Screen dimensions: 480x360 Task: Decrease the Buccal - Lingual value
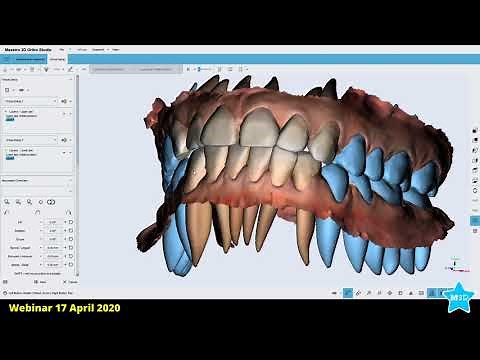pyautogui.click(x=41, y=248)
